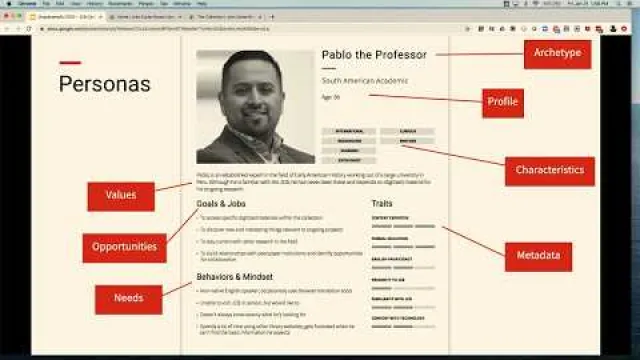
Task: Click the Archetype red label
Action: (x=557, y=54)
